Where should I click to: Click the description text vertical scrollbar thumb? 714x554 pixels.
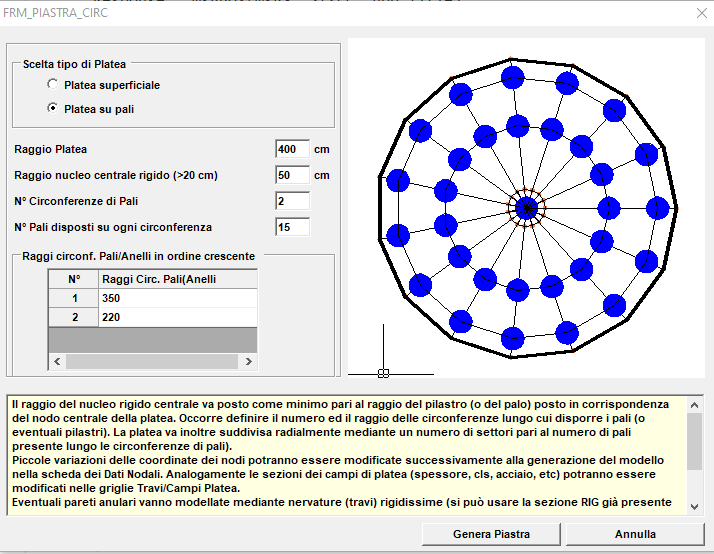coord(694,441)
